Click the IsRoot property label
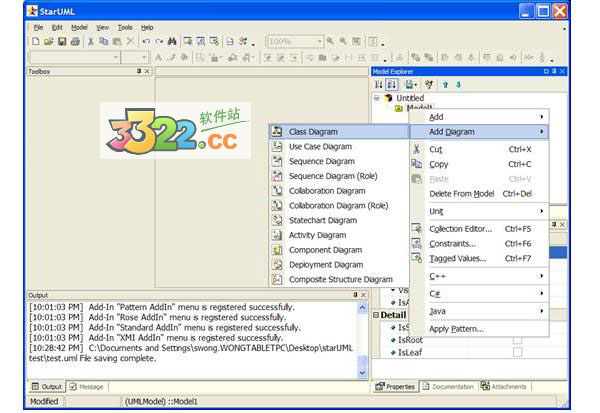 pos(410,340)
